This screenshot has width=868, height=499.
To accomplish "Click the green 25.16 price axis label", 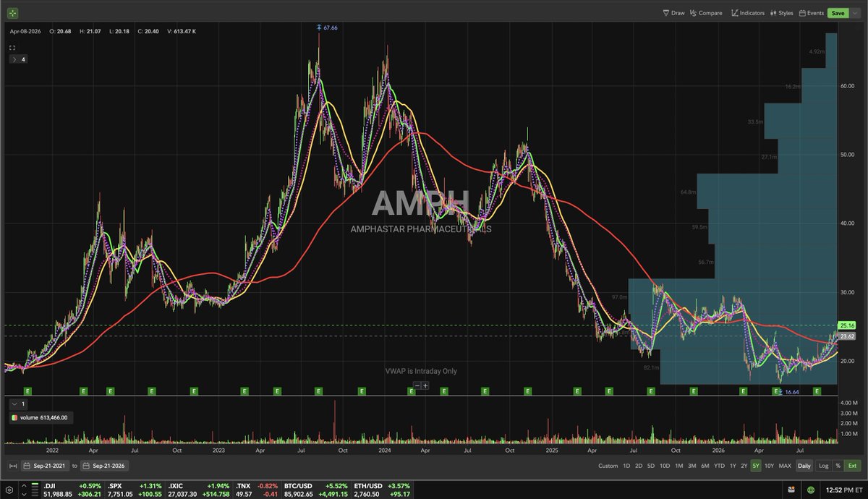I will click(846, 325).
